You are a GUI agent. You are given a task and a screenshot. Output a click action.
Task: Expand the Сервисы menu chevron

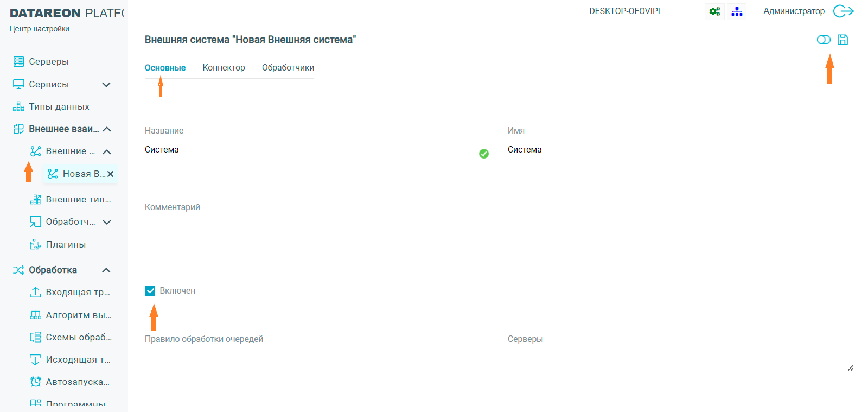point(106,84)
